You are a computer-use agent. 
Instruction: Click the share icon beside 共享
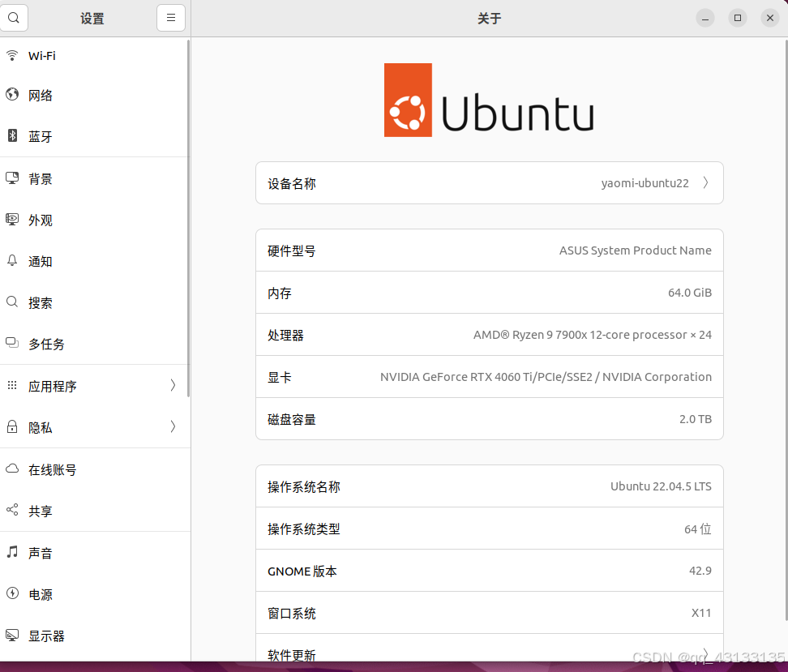[x=12, y=510]
